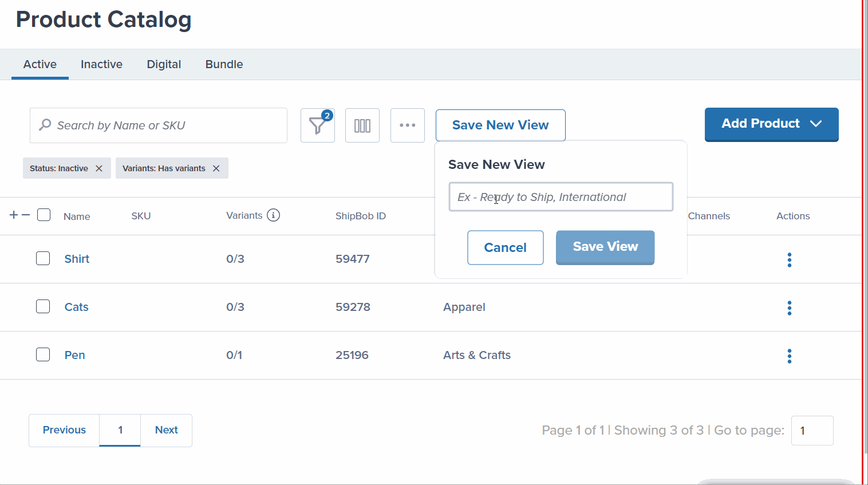868x485 pixels.
Task: Select the checkbox for the Pen row
Action: (43, 354)
